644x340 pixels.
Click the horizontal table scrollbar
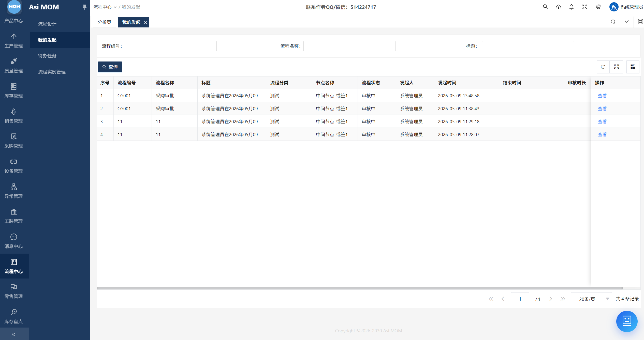point(360,288)
